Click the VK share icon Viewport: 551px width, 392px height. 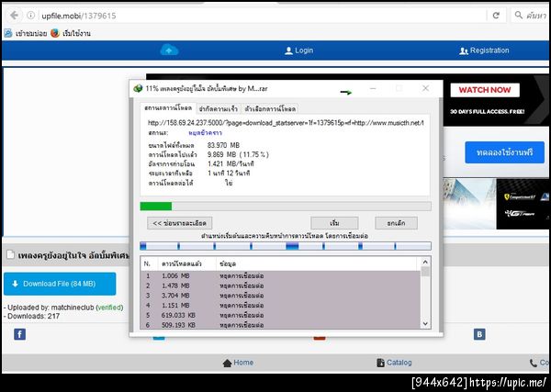(479, 334)
